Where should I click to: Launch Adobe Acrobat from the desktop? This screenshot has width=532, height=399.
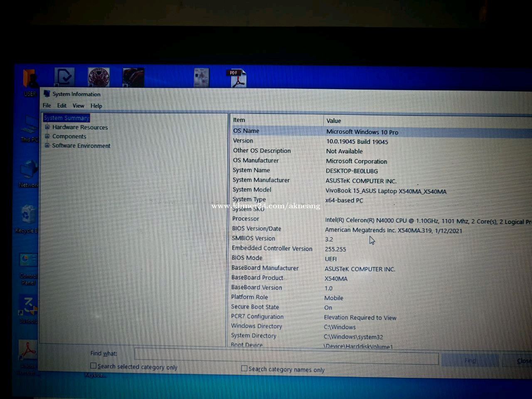[28, 357]
